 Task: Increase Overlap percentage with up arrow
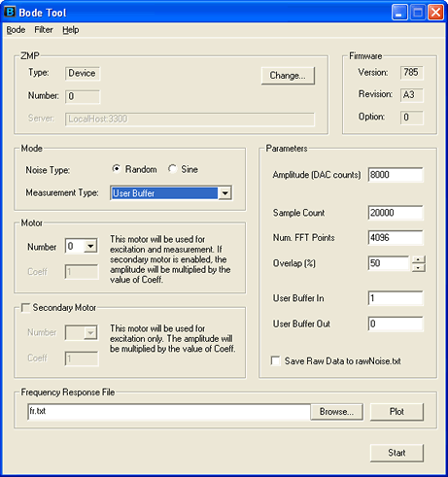click(418, 259)
